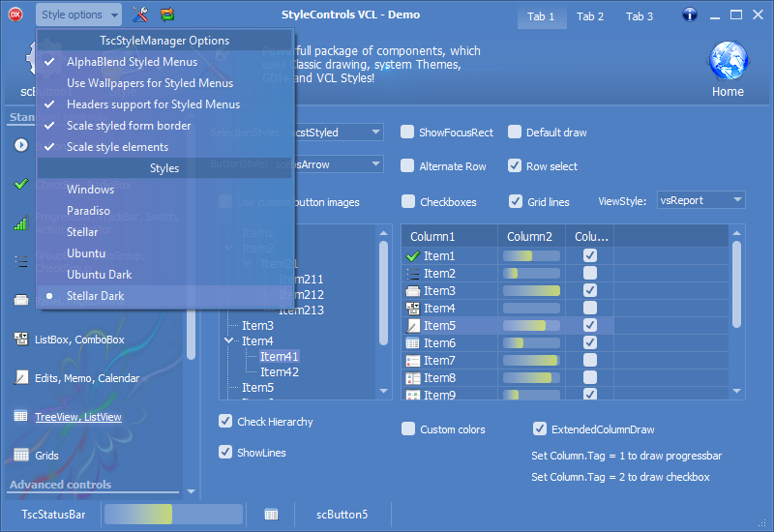Image resolution: width=774 pixels, height=532 pixels.
Task: Click list view scroll up arrow
Action: [736, 233]
